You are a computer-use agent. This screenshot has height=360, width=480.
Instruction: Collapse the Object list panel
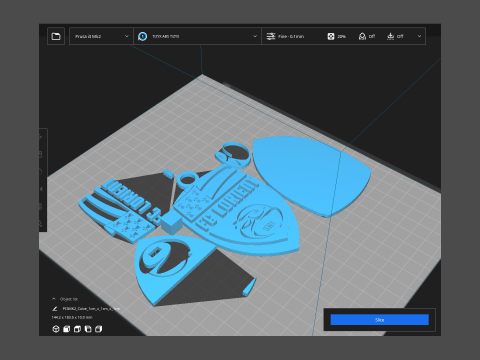[x=54, y=299]
